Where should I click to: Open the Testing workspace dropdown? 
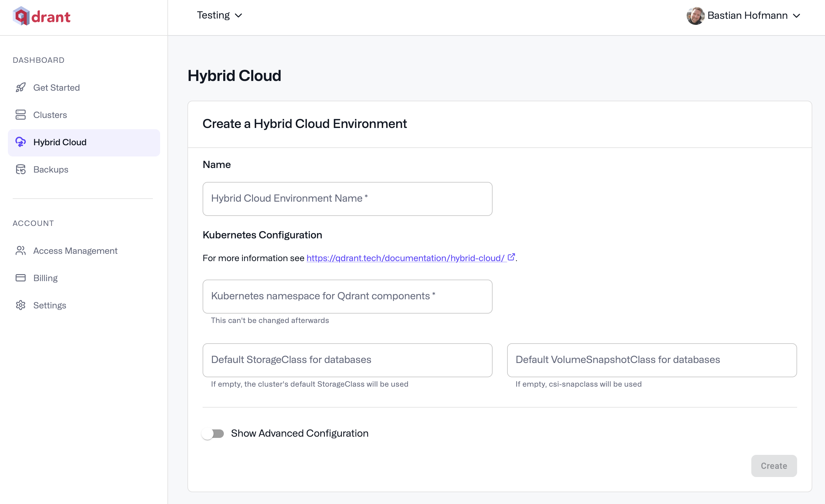pyautogui.click(x=219, y=15)
